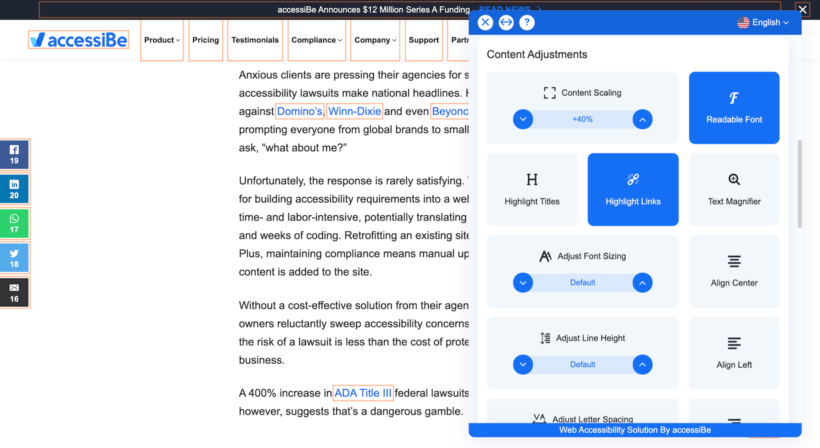Share article on LinkedIn sidebar icon
This screenshot has width=820, height=448.
tap(15, 189)
